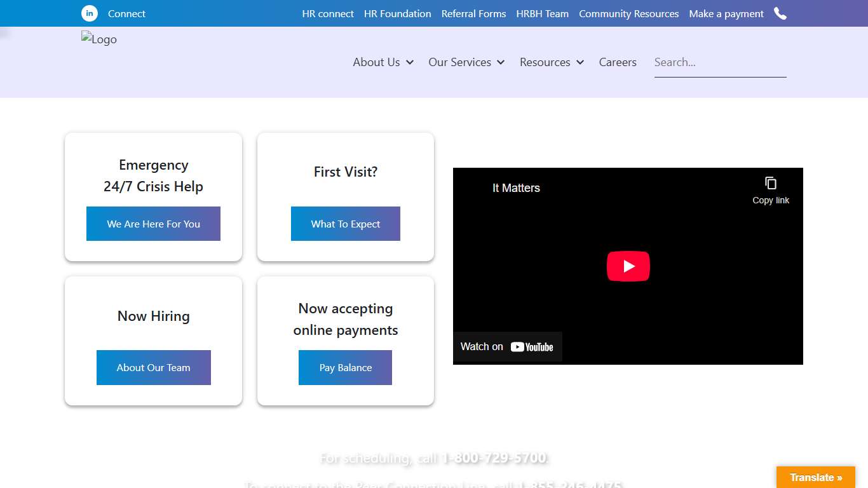
Task: Visit the HRBH Team page
Action: (x=543, y=13)
